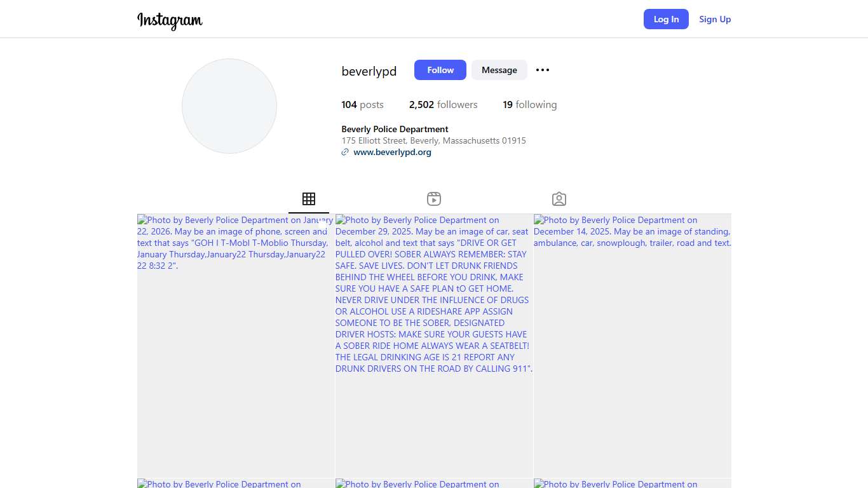Click the Message button
The width and height of the screenshot is (868, 488).
tap(499, 70)
